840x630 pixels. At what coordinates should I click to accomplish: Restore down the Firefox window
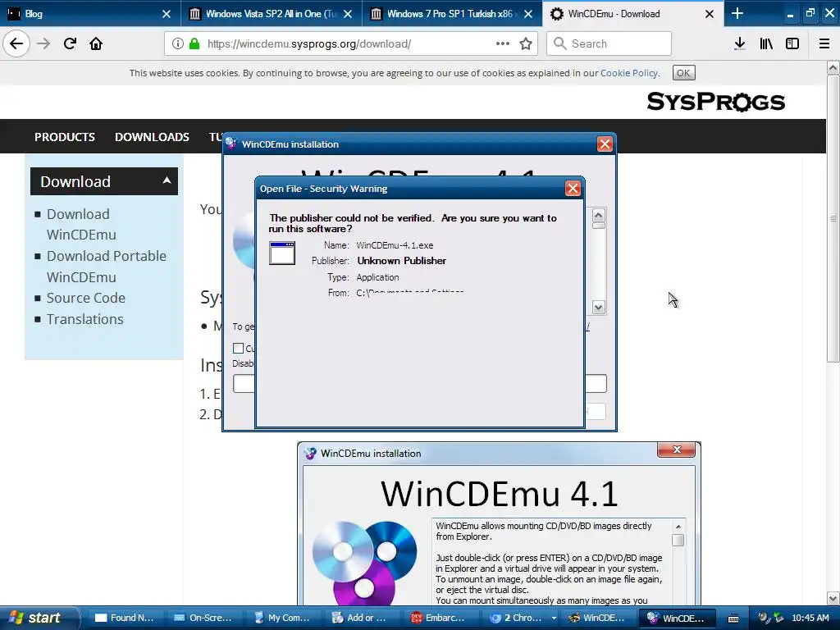810,13
